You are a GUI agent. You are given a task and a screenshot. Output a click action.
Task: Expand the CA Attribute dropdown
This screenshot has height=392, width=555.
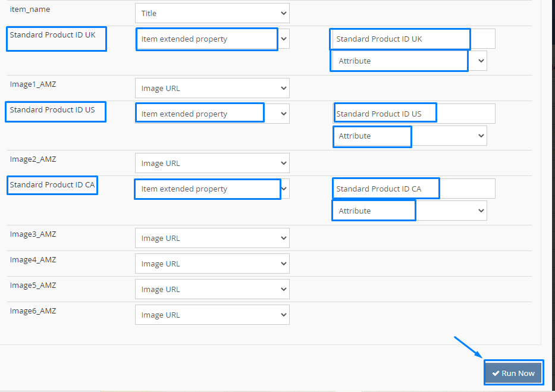pos(410,211)
